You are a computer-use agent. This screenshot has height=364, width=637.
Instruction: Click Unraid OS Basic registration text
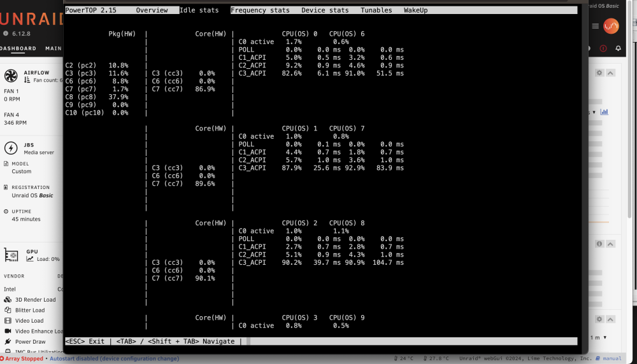point(32,195)
